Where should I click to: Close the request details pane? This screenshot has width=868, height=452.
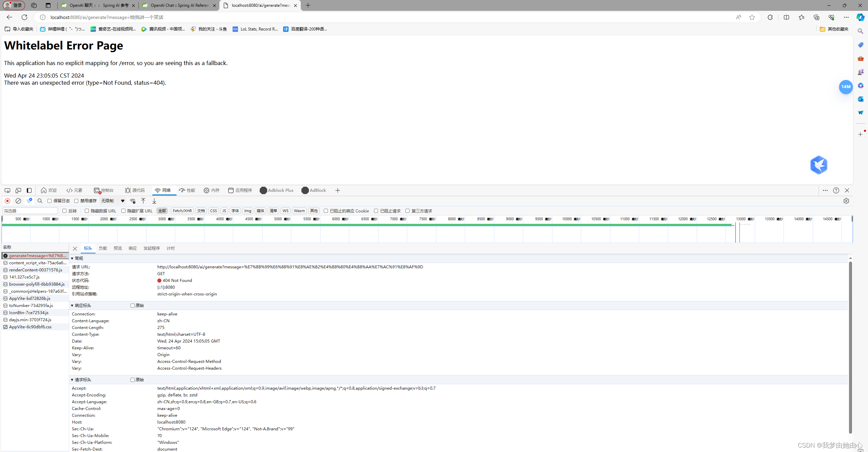(75, 249)
